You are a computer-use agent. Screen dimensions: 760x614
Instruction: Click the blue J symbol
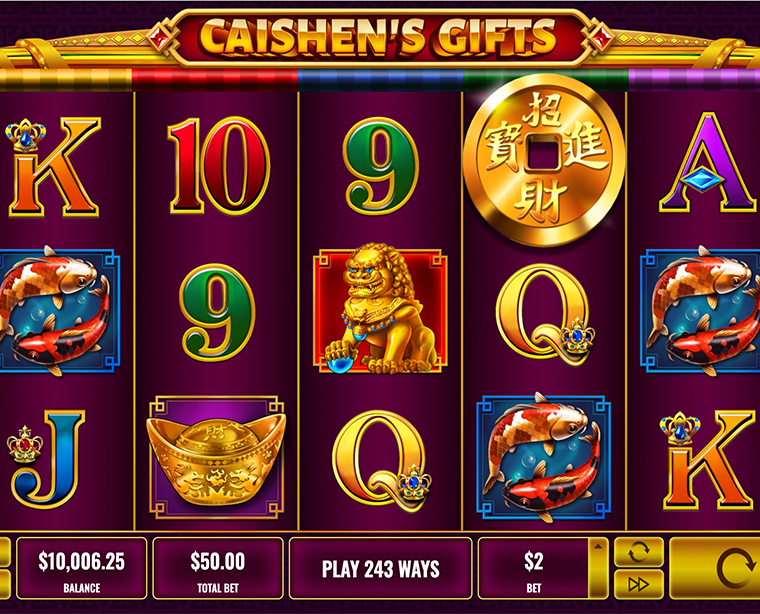coord(48,458)
